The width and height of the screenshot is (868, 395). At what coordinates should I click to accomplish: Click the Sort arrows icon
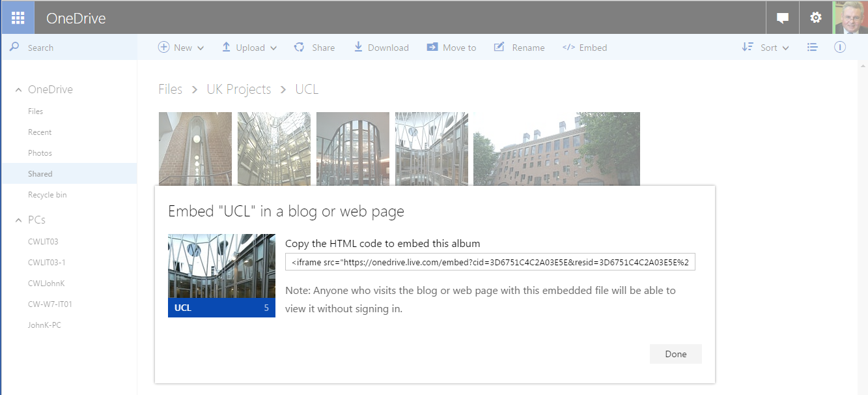(748, 47)
